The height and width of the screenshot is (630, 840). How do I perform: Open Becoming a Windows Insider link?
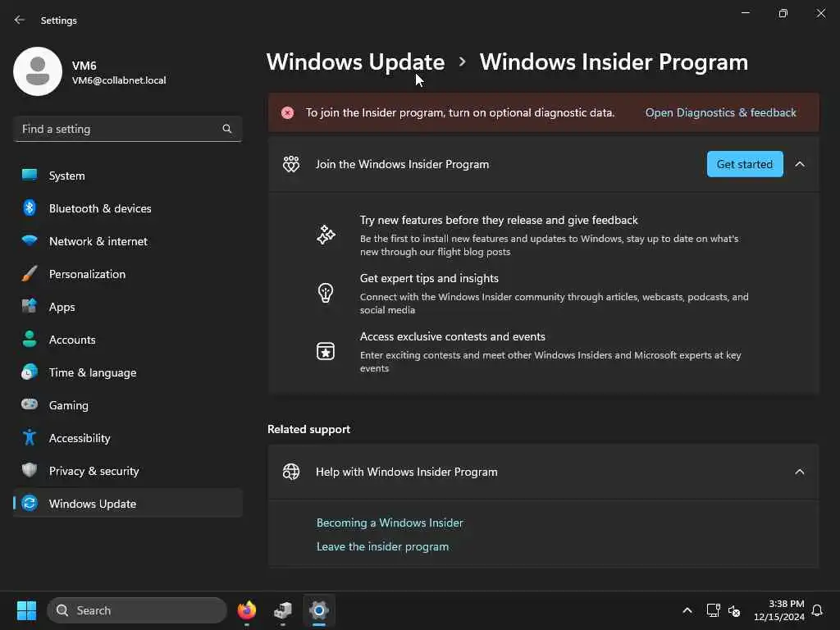(390, 523)
